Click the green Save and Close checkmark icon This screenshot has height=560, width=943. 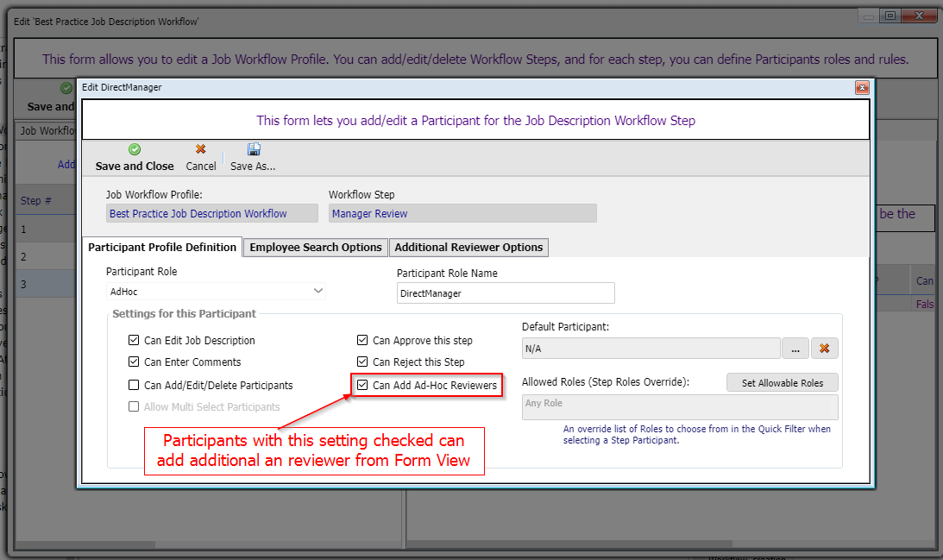pos(135,150)
